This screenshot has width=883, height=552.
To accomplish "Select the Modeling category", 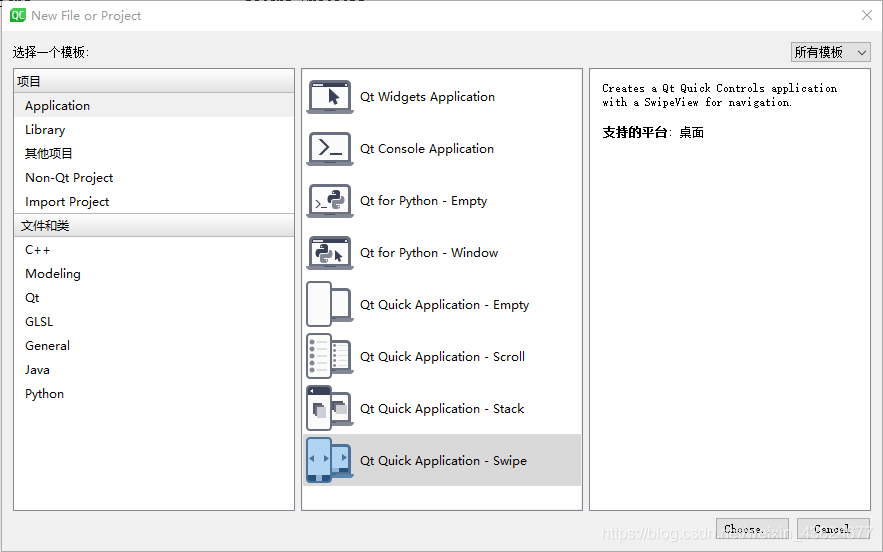I will 154,274.
